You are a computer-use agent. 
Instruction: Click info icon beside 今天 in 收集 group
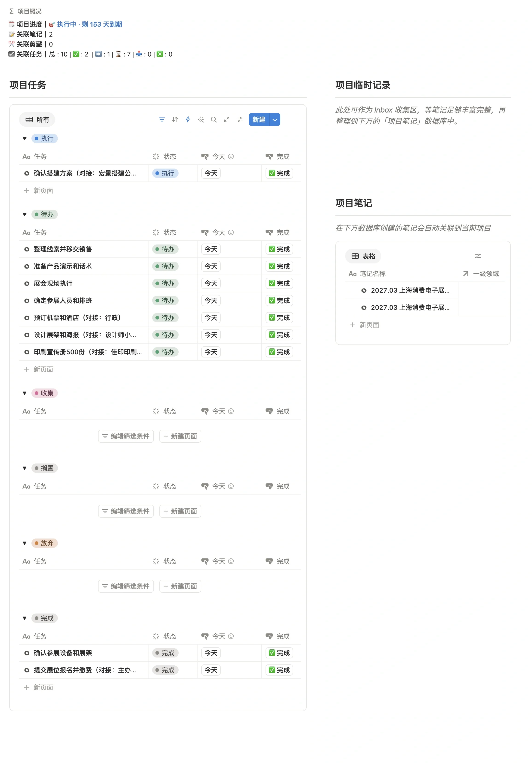point(231,411)
